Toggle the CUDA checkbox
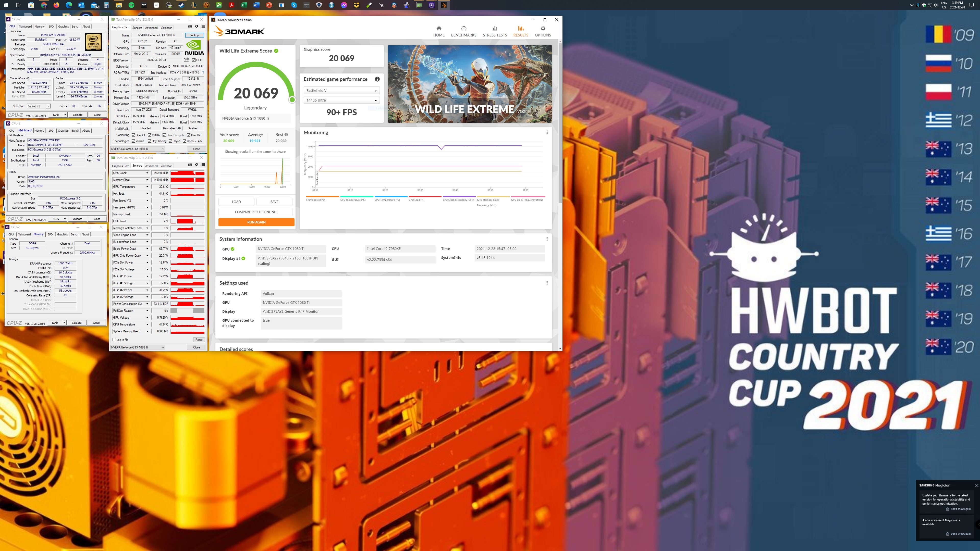 tap(150, 135)
